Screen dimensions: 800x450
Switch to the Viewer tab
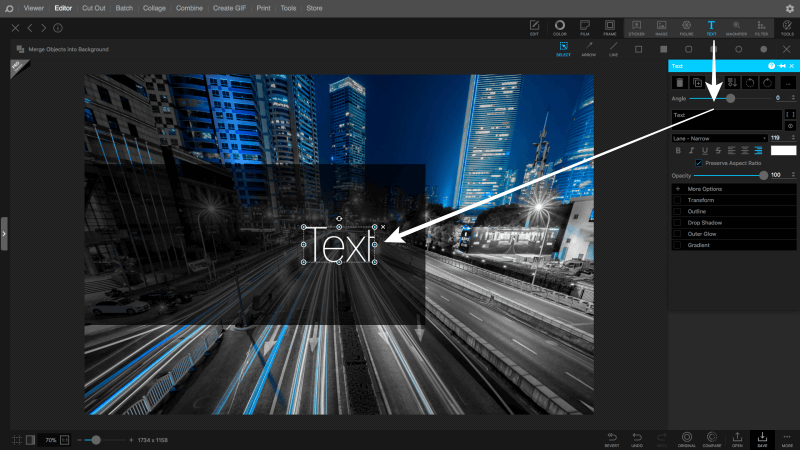34,8
